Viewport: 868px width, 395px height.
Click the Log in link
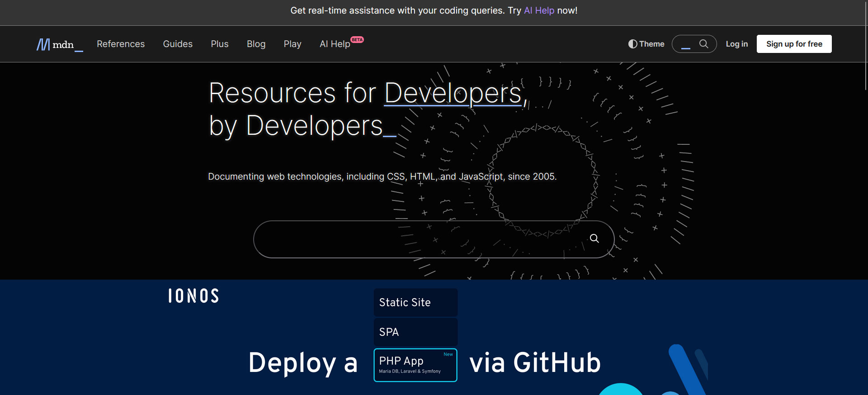coord(736,44)
